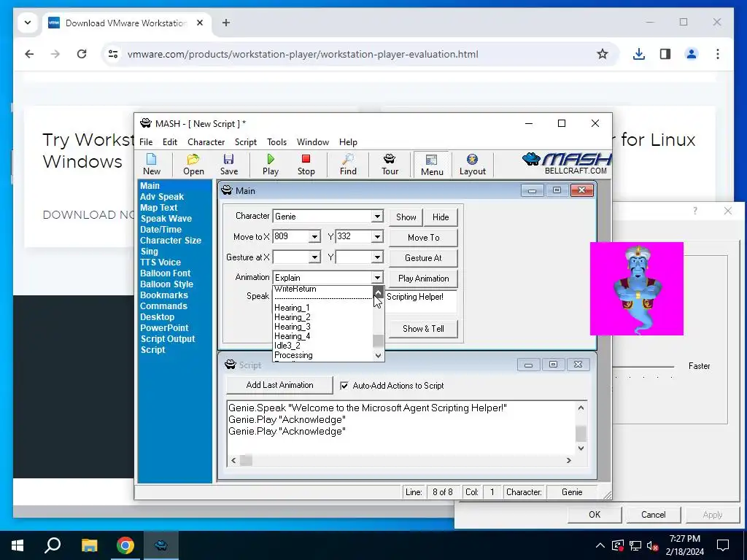Open Chrome three-dot menu
This screenshot has height=560, width=747.
point(718,54)
